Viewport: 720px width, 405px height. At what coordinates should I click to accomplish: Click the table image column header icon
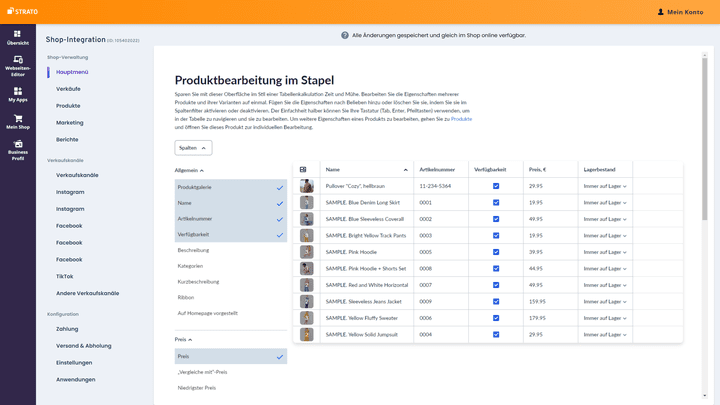(304, 170)
